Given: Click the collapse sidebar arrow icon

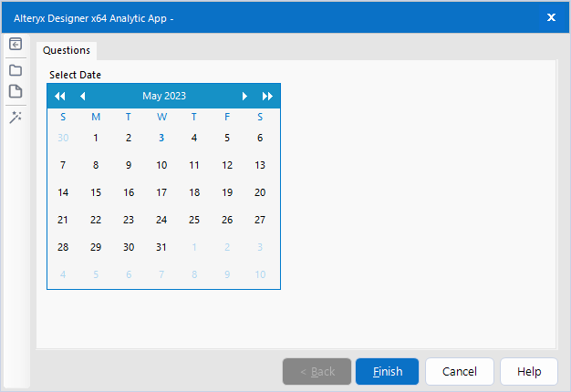Looking at the screenshot, I should click(16, 44).
